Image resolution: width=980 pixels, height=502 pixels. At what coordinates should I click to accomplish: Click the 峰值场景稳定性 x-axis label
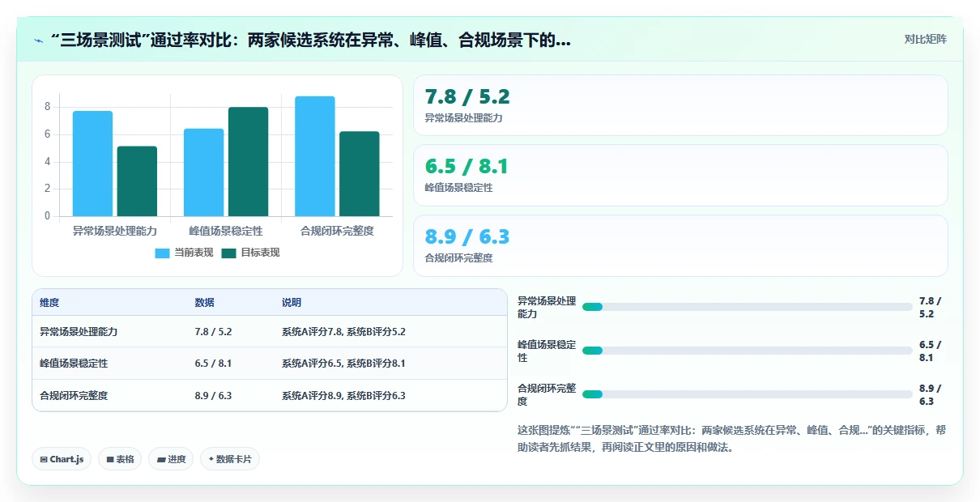[226, 231]
